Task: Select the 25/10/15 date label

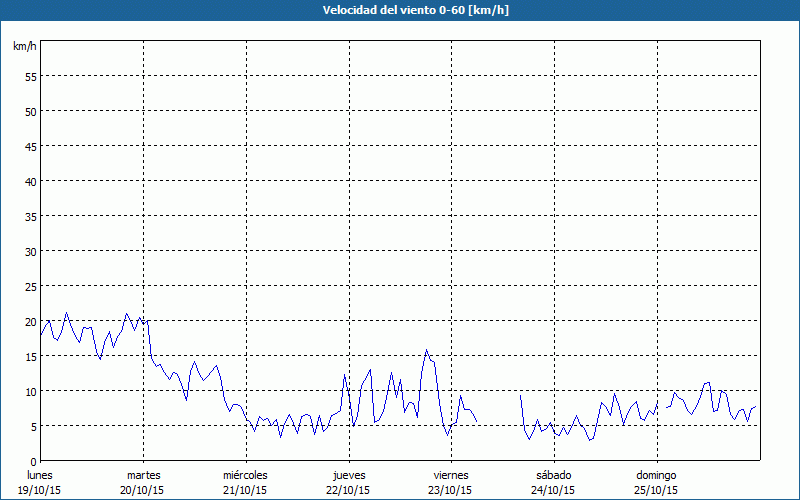Action: (x=656, y=490)
